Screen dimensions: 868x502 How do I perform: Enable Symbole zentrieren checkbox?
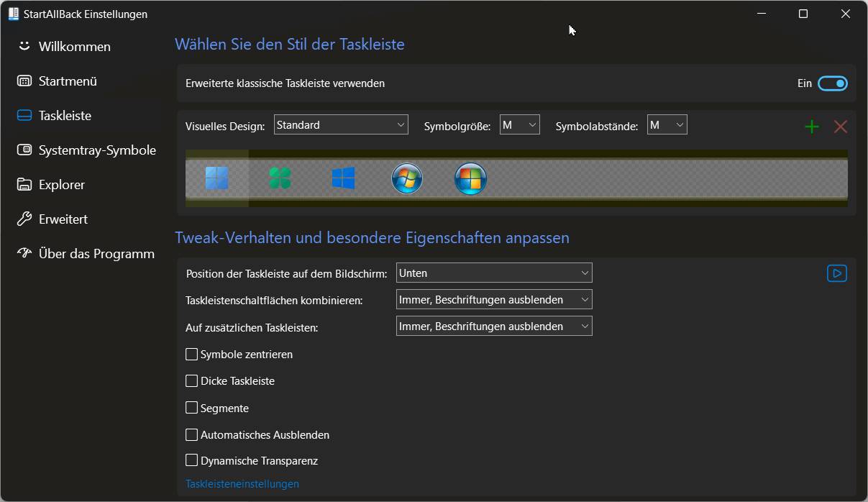192,354
